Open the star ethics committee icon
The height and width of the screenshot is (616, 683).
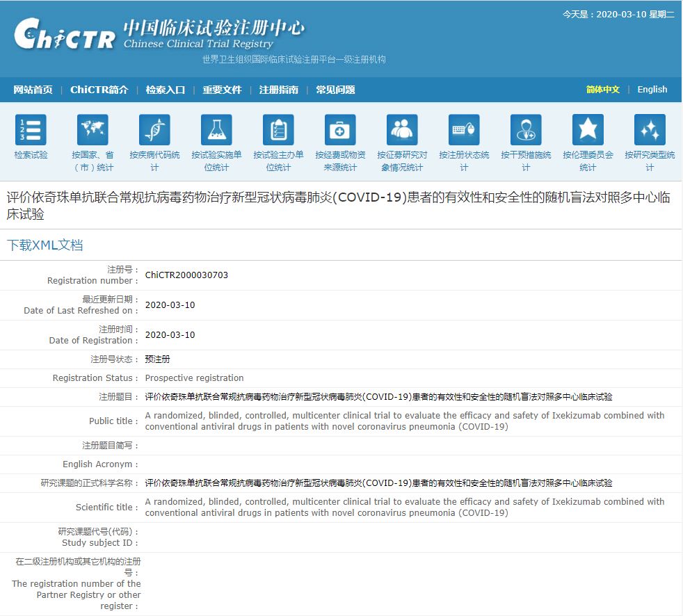(x=588, y=130)
